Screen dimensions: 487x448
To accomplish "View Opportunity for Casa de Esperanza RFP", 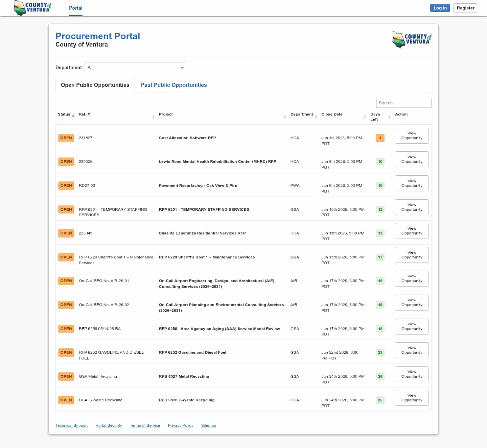I will [x=412, y=231].
